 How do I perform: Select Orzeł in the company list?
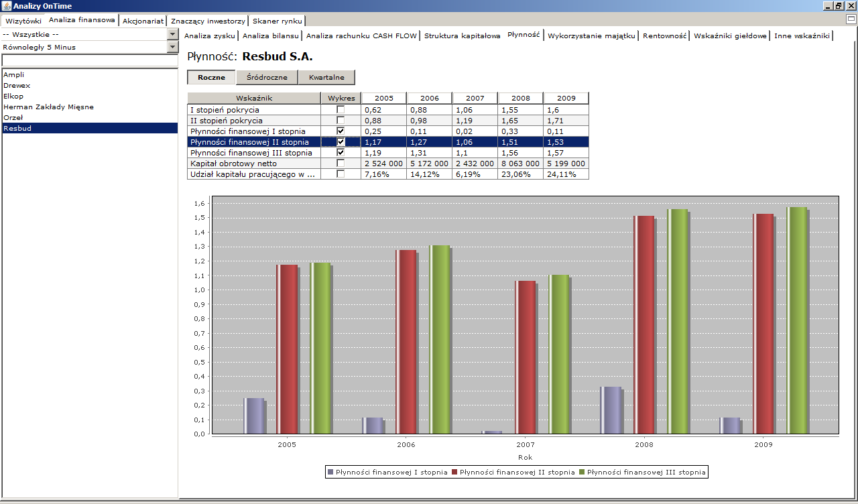coord(90,117)
